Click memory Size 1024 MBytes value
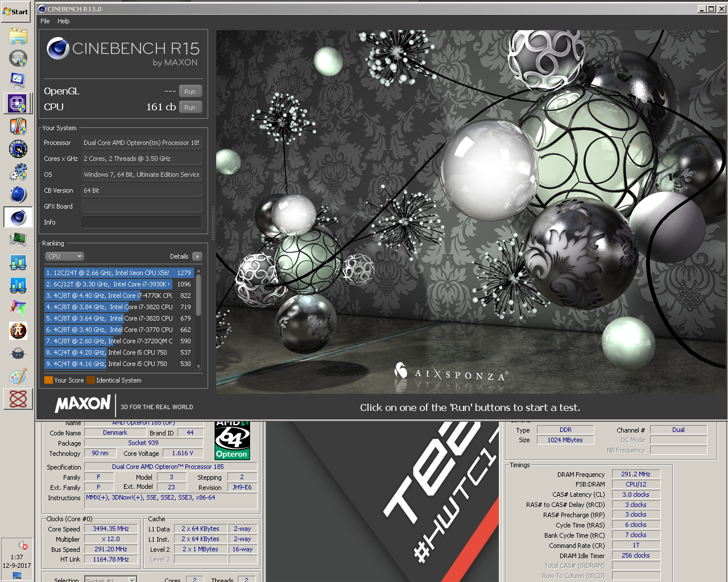 pyautogui.click(x=565, y=440)
